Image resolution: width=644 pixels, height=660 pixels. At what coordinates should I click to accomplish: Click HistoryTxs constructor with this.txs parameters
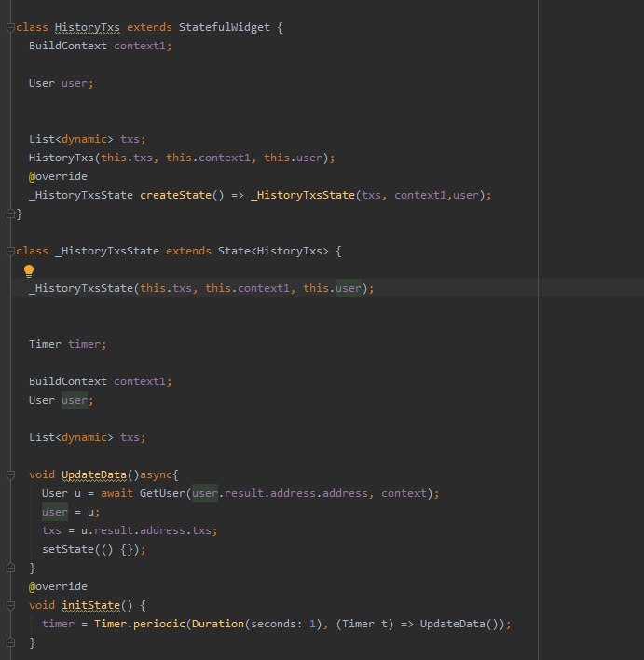tap(182, 158)
